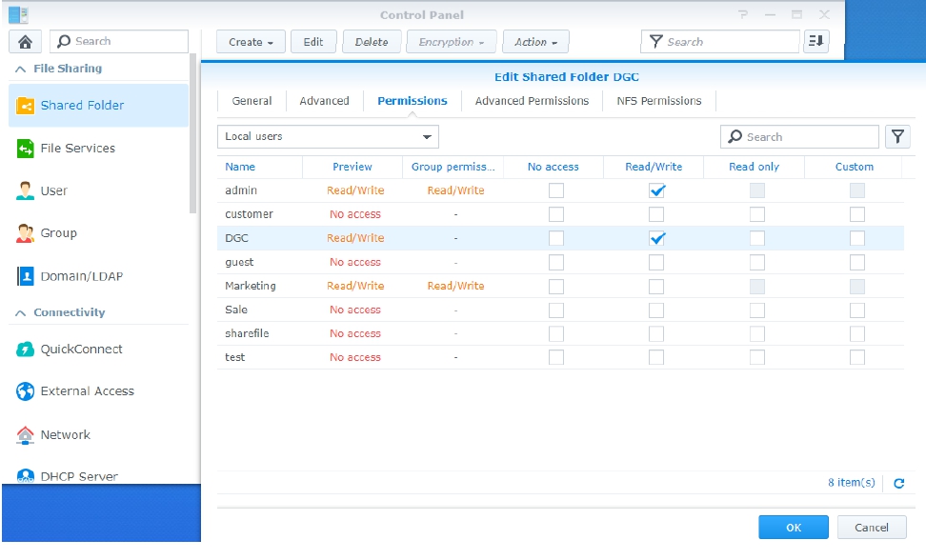Click the refresh icon beside item count
Screen dimensions: 926x560
click(x=898, y=483)
